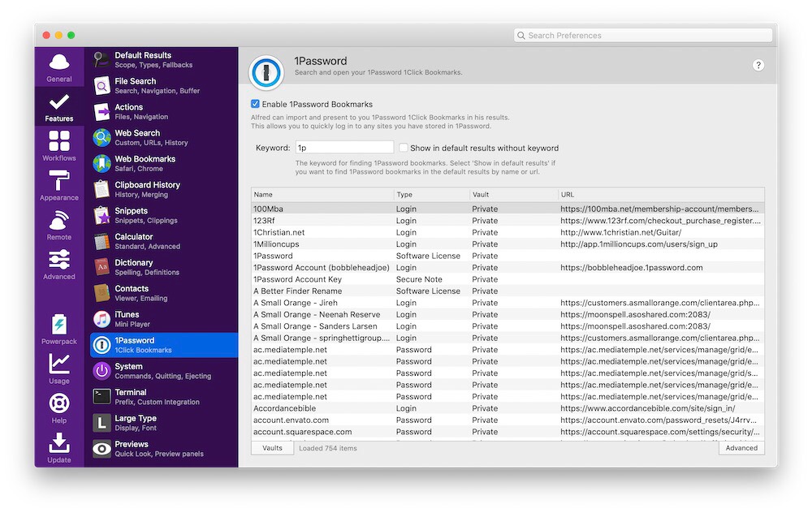Image resolution: width=812 pixels, height=513 pixels.
Task: Select the Accordancebible row
Action: pos(508,408)
